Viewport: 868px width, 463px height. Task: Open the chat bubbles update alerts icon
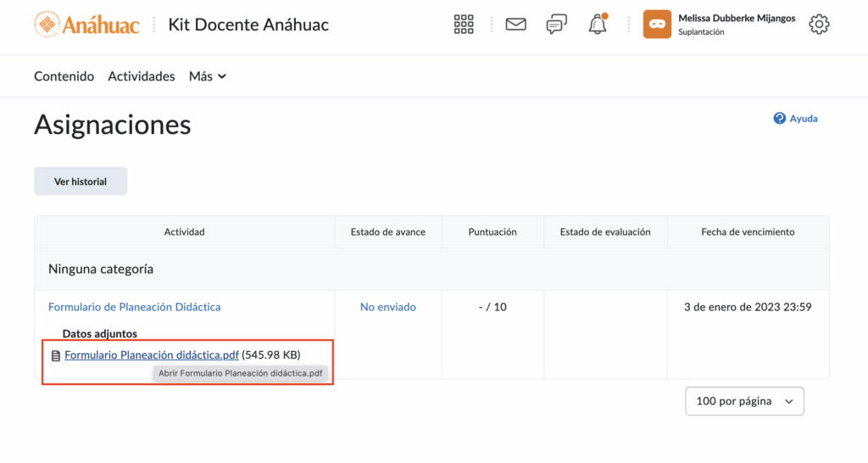click(556, 25)
